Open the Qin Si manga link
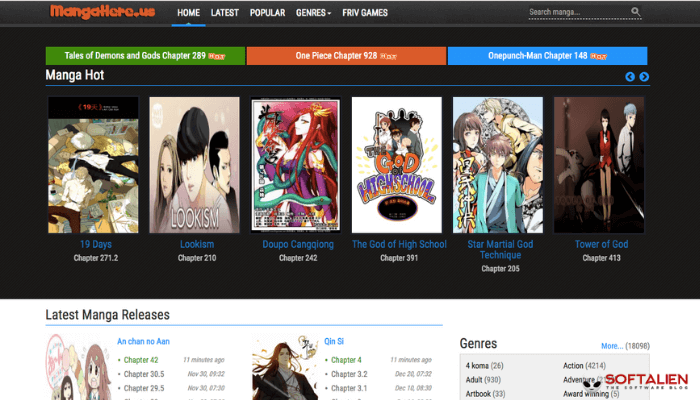 [x=334, y=342]
